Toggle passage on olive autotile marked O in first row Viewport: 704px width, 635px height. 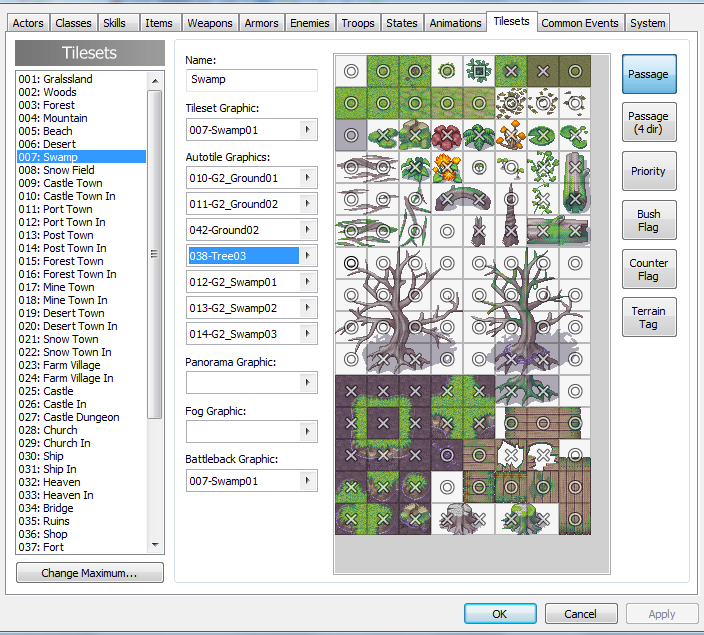(x=575, y=71)
